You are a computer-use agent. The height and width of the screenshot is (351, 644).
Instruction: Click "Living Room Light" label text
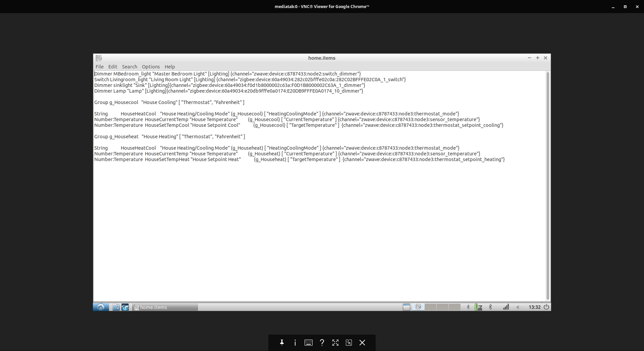(171, 80)
